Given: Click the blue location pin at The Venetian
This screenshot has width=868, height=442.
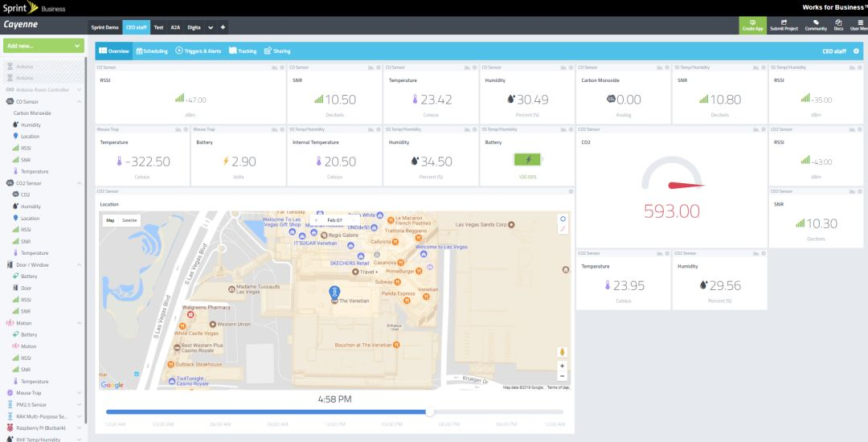Looking at the screenshot, I should 334,293.
